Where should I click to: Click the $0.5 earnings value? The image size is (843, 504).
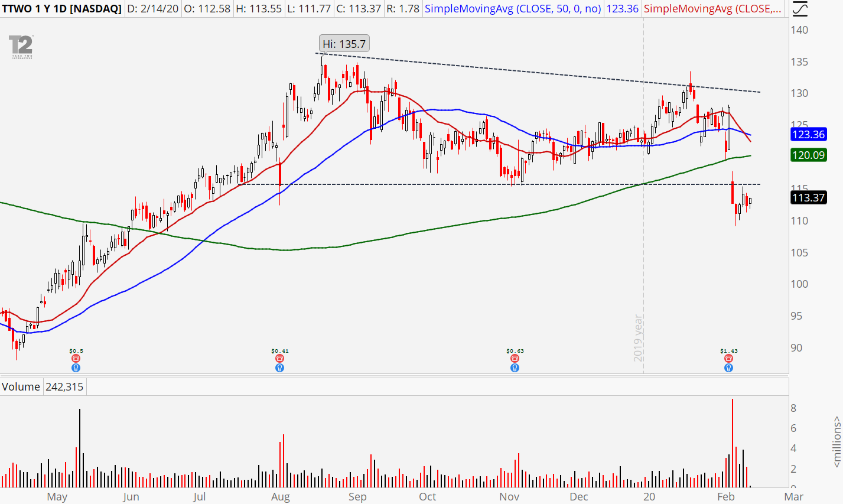76,351
